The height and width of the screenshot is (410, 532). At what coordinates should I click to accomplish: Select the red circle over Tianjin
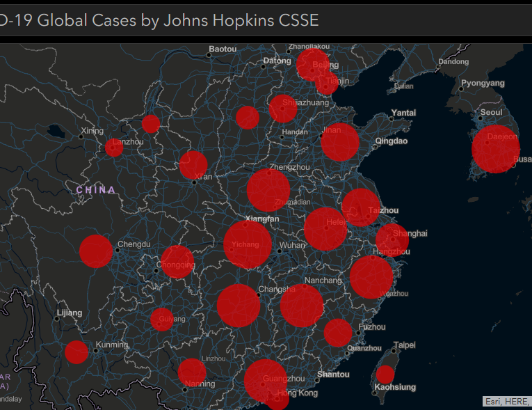click(x=327, y=83)
